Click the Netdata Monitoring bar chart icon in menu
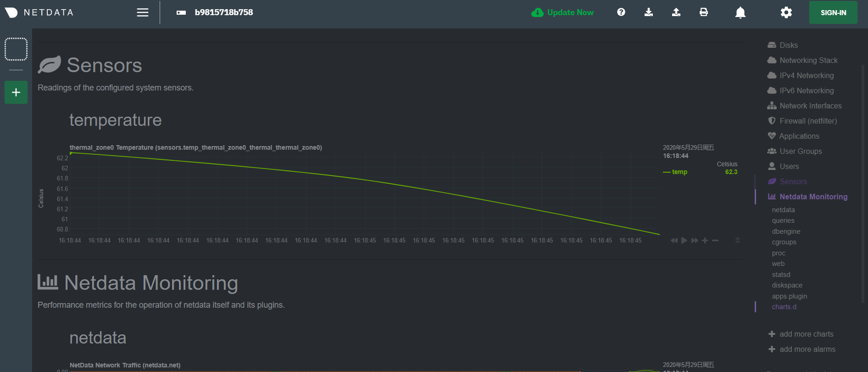 click(x=772, y=197)
